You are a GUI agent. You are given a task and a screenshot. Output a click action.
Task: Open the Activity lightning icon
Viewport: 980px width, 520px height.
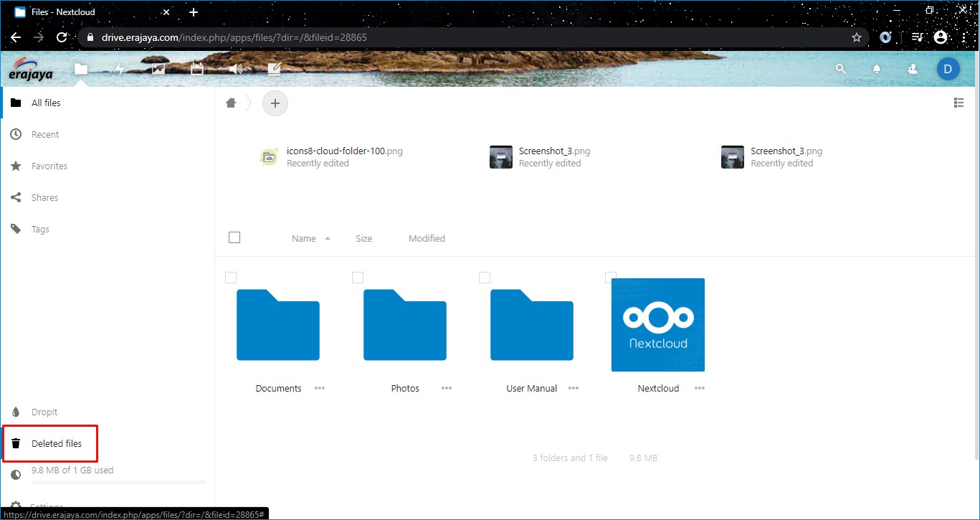pos(120,69)
